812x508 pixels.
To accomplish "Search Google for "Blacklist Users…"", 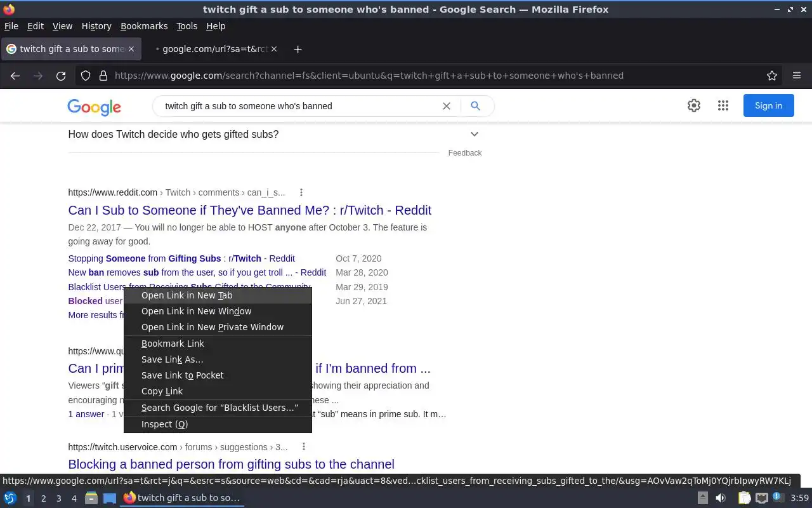I will [218, 408].
